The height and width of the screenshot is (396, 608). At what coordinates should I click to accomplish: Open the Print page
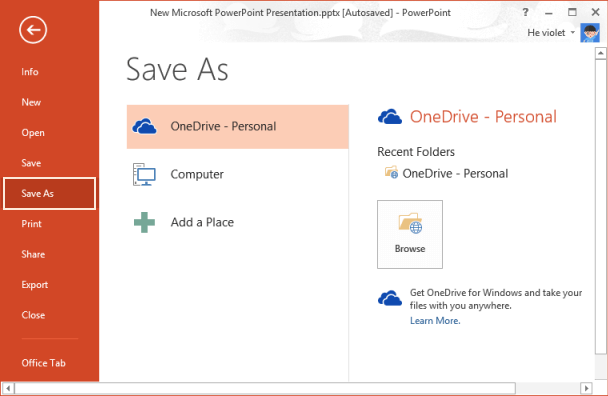coord(31,224)
